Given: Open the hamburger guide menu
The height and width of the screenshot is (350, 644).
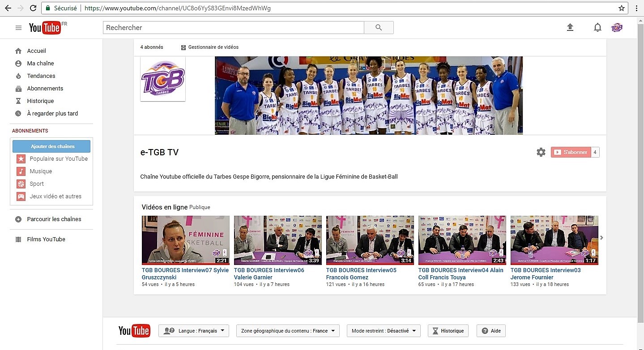Looking at the screenshot, I should click(18, 28).
